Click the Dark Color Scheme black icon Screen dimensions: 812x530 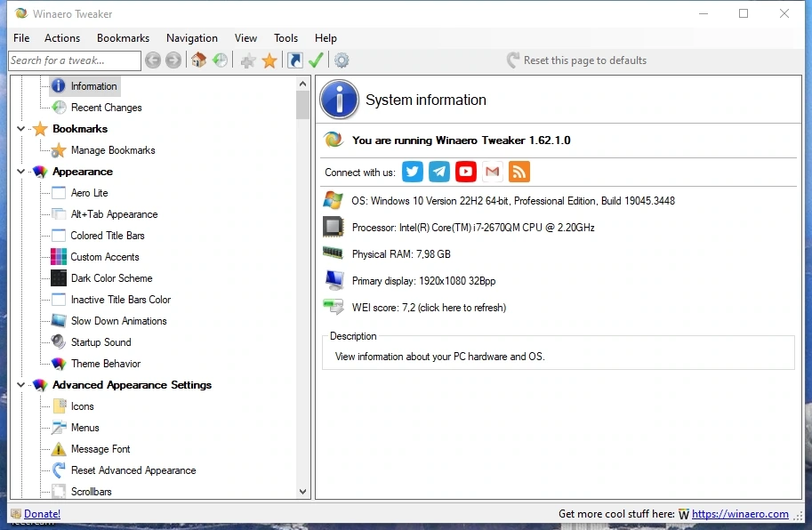59,278
